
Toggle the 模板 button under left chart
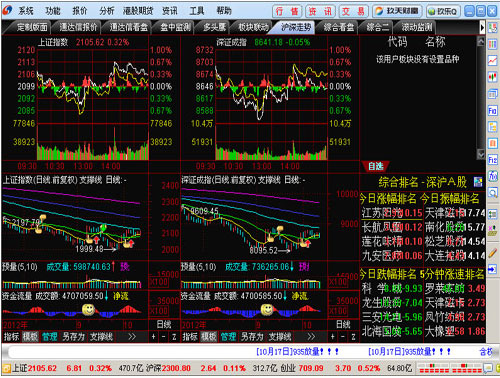[x=30, y=337]
